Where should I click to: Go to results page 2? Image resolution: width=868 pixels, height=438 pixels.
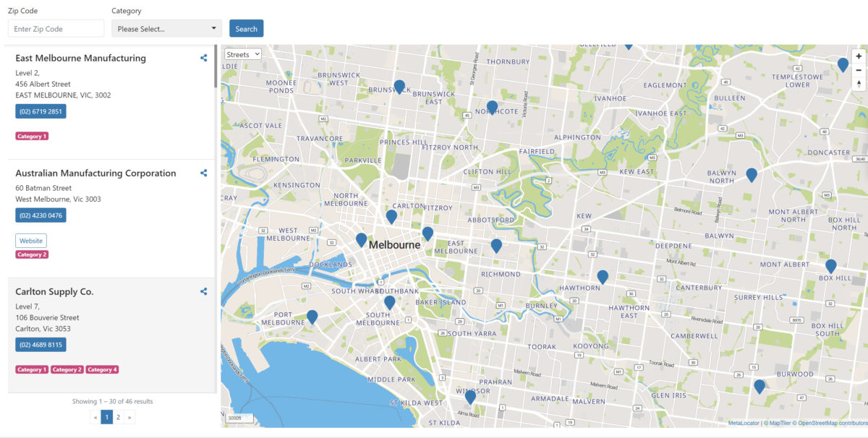(x=118, y=417)
